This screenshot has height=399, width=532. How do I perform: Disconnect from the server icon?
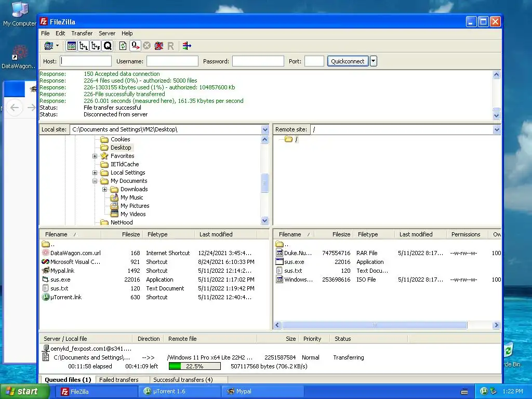tap(158, 46)
